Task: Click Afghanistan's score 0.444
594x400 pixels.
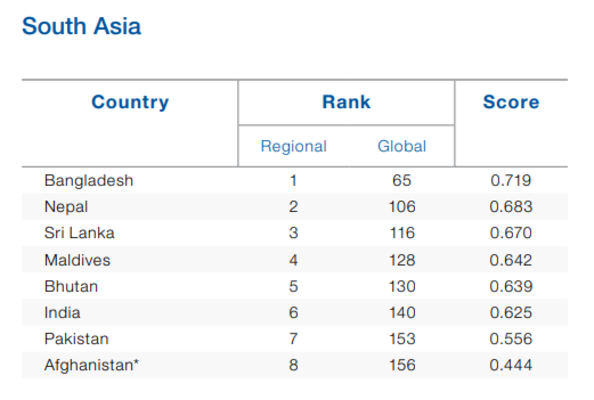Action: coord(511,365)
